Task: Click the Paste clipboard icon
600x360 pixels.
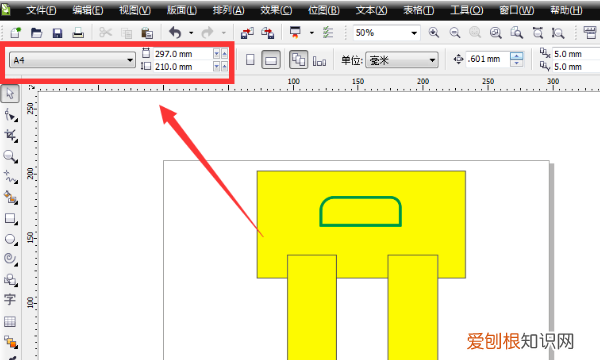Action: pyautogui.click(x=147, y=33)
